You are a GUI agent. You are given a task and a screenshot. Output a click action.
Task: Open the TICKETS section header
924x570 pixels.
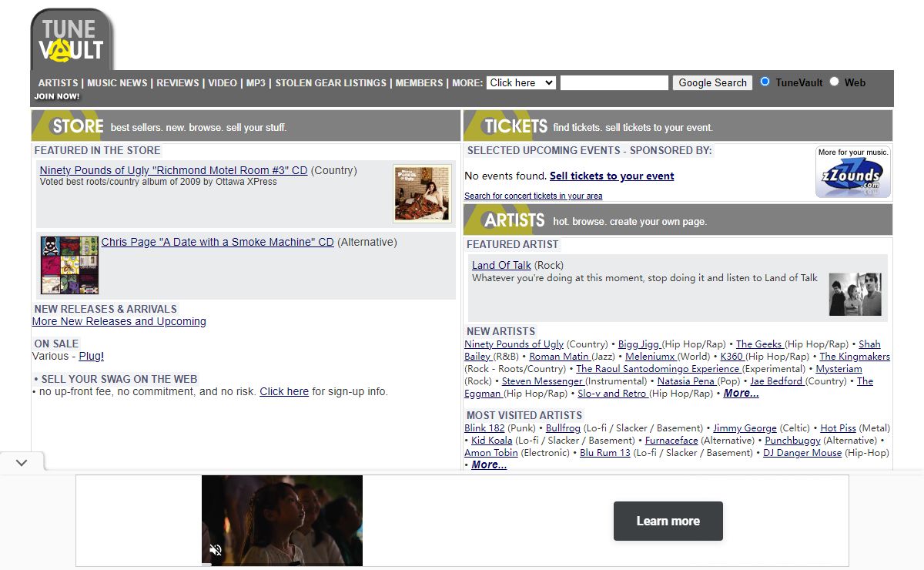(x=678, y=126)
